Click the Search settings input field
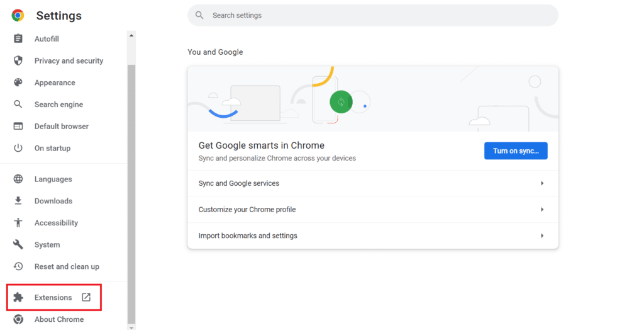 click(377, 15)
